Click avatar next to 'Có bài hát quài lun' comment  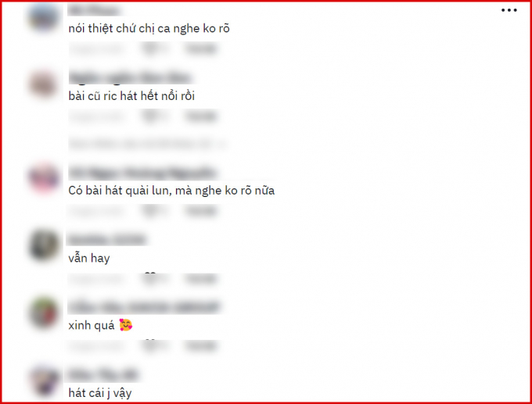44,178
